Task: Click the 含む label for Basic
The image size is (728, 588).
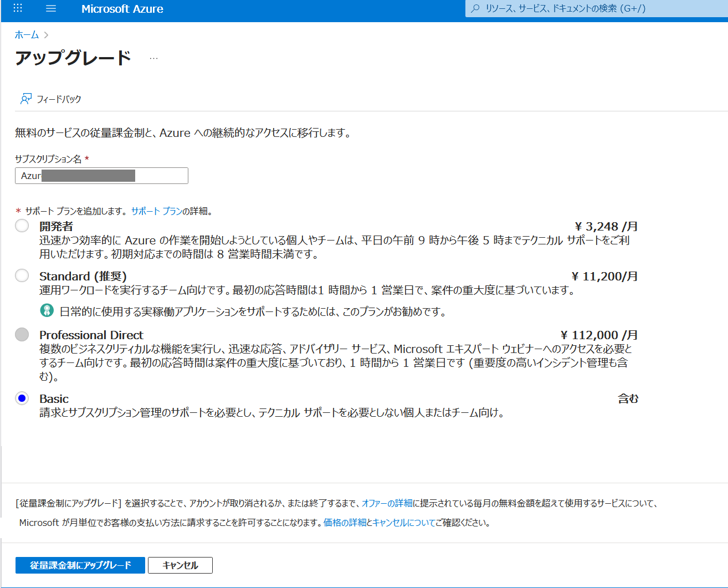Action: pyautogui.click(x=628, y=398)
